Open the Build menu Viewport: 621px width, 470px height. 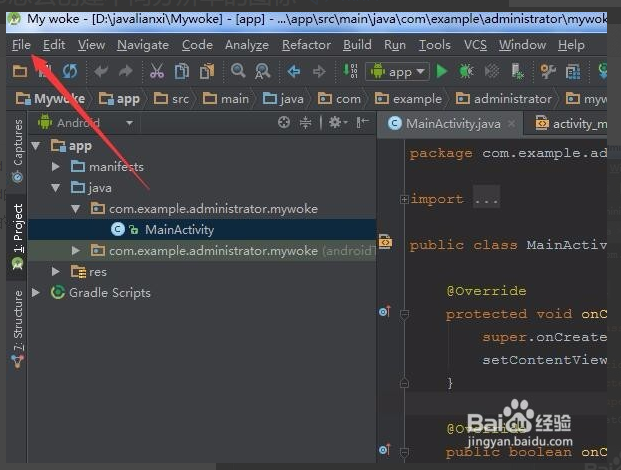click(x=357, y=45)
